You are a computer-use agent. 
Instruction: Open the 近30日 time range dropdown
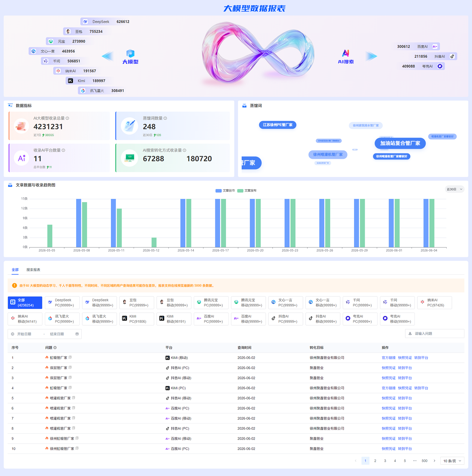454,189
